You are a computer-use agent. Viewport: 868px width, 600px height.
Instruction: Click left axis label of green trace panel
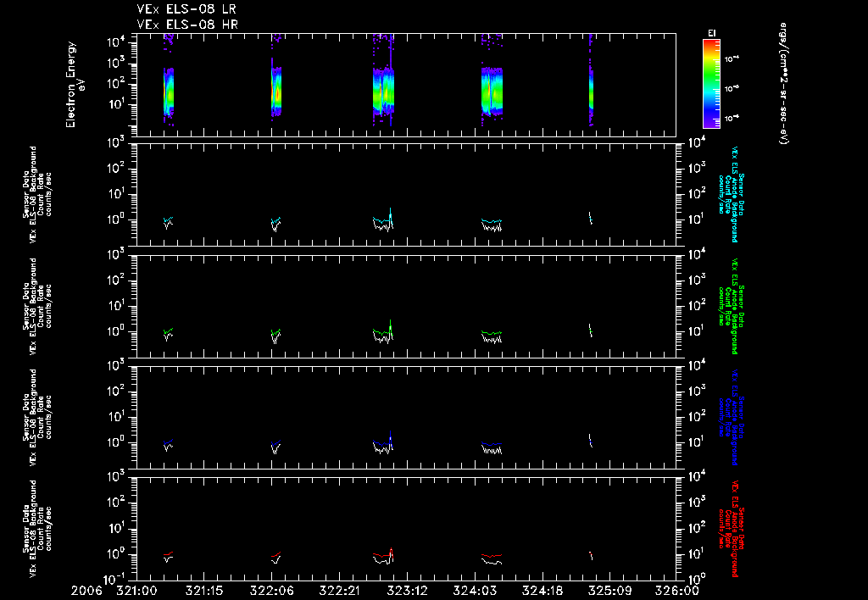37,306
